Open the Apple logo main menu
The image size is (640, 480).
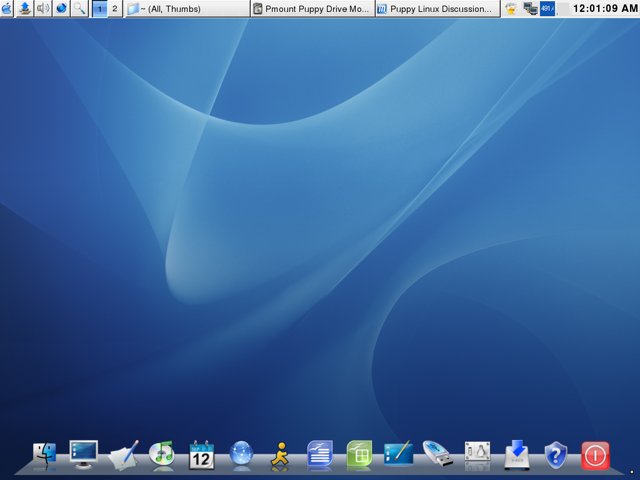pyautogui.click(x=7, y=8)
